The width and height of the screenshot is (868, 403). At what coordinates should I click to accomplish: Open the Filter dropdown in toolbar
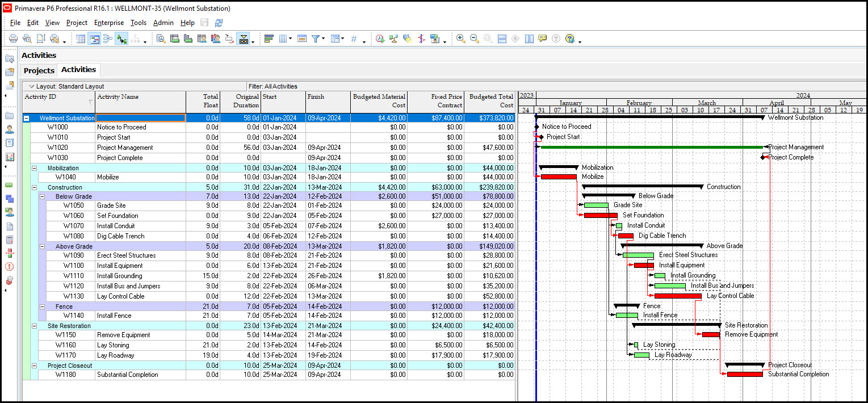pos(318,39)
